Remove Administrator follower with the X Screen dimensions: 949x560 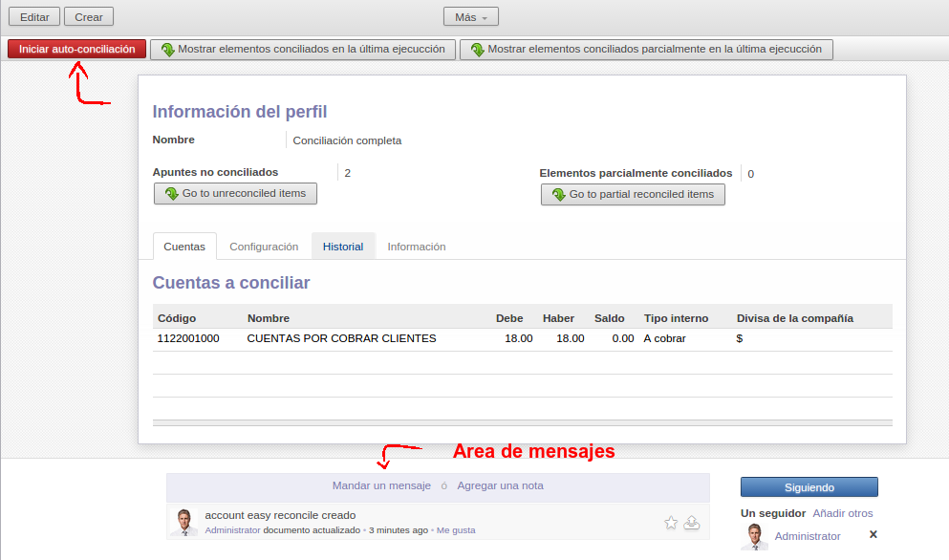click(873, 534)
